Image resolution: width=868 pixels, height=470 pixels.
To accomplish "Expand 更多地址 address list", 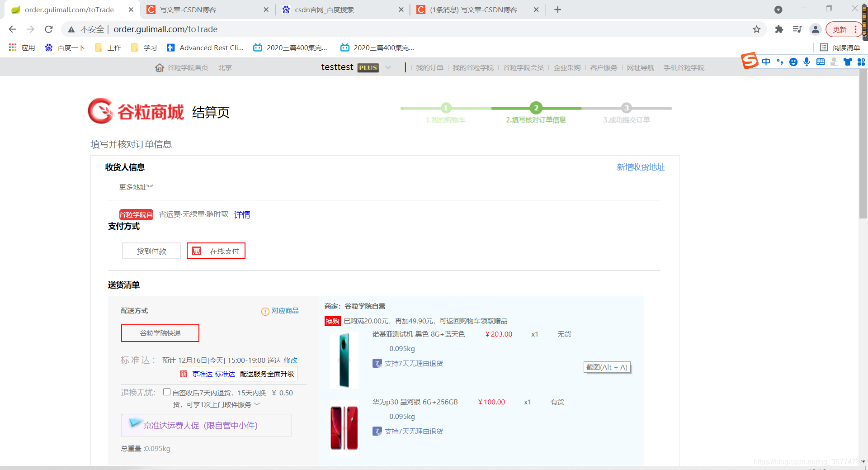I will coord(136,187).
